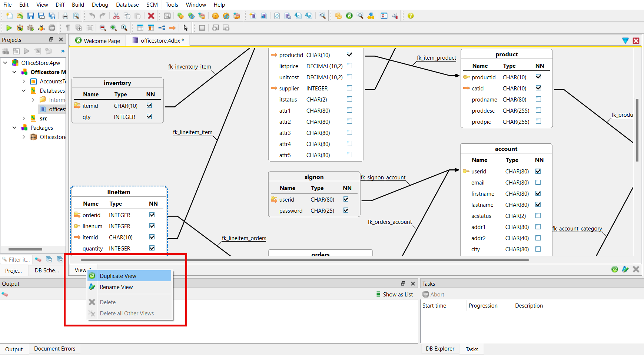This screenshot has height=355, width=644.
Task: Click the Abort button in the Tasks panel
Action: 433,294
